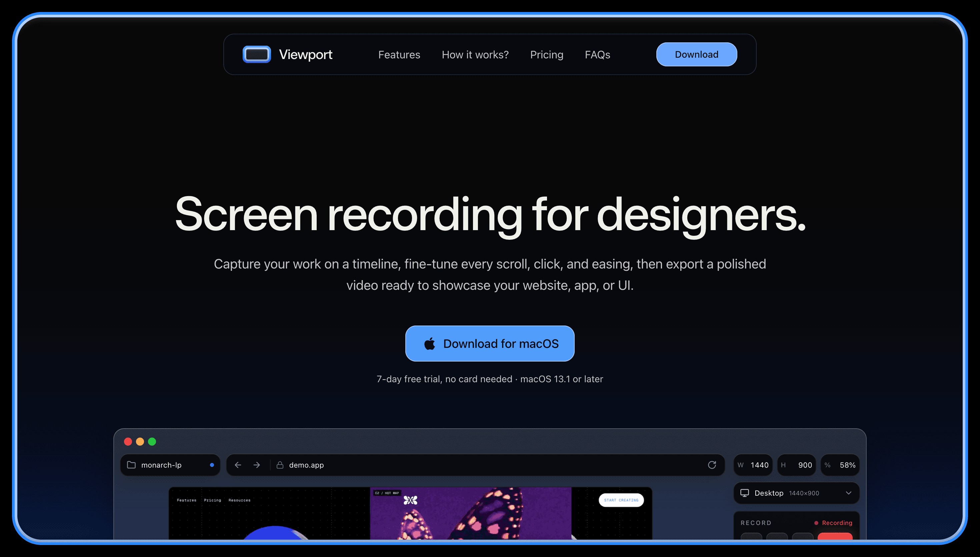Click the monitor icon beside Desktop
Viewport: 980px width, 557px height.
tap(745, 493)
